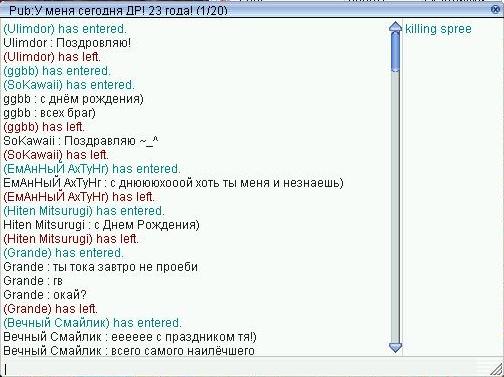Click the line "(Ulimdor) has left."
This screenshot has width=504, height=377.
click(x=52, y=57)
